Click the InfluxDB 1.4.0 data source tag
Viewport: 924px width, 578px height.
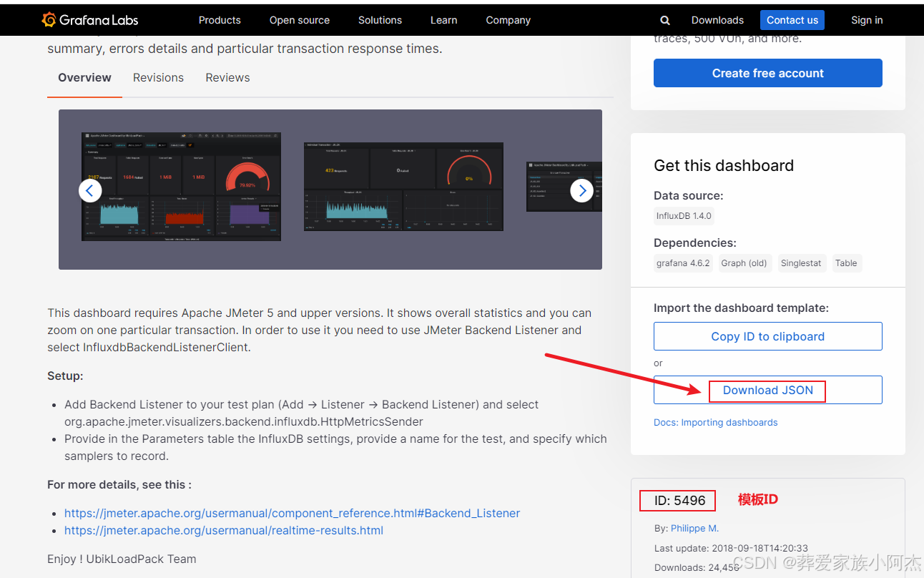tap(684, 215)
